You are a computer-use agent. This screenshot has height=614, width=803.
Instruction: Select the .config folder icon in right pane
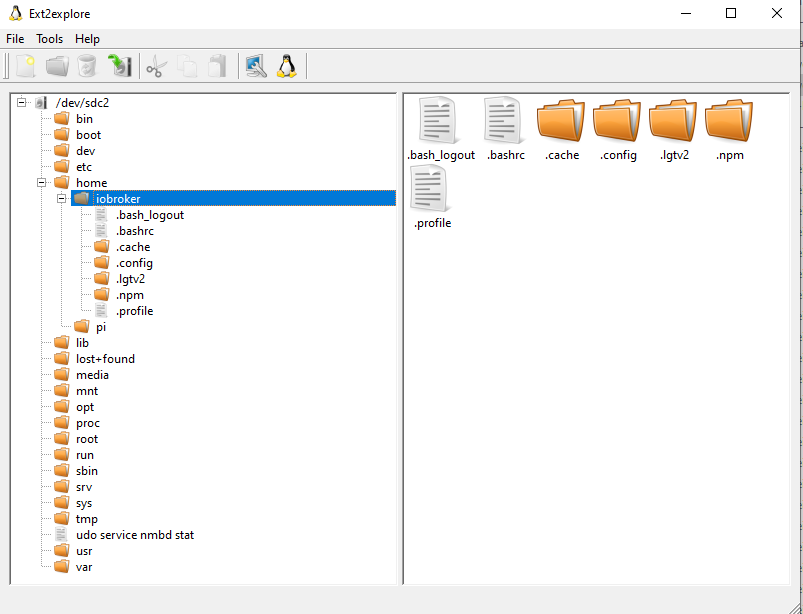pyautogui.click(x=618, y=130)
